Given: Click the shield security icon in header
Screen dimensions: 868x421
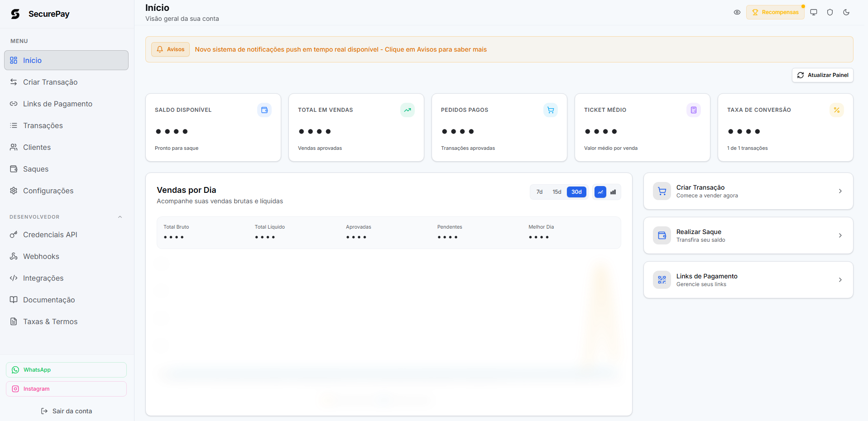Looking at the screenshot, I should coord(830,12).
